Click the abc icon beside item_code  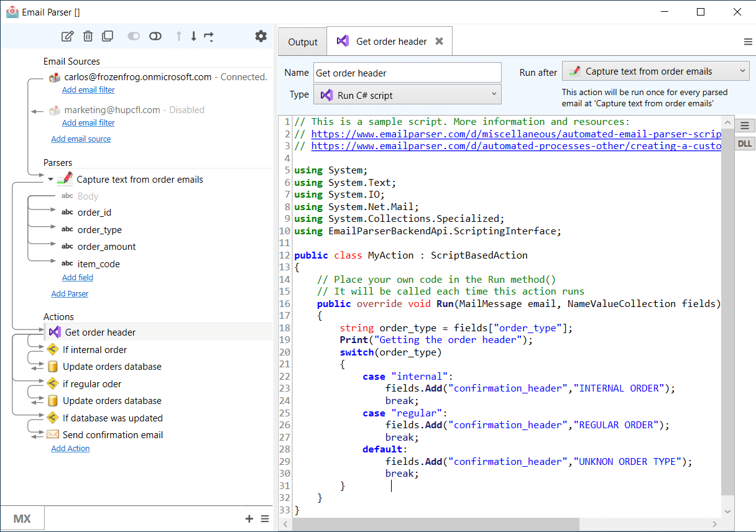(67, 264)
